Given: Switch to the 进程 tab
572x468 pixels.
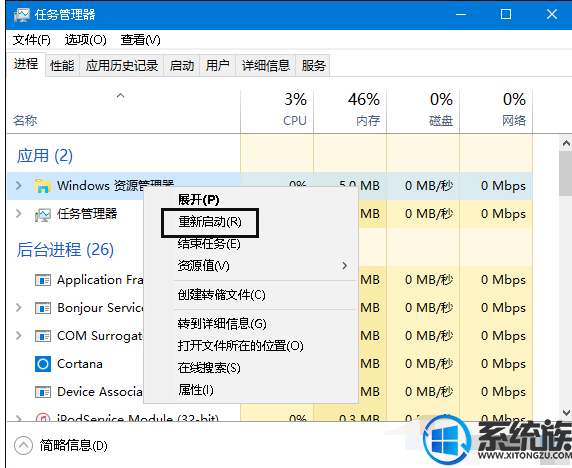Looking at the screenshot, I should [x=26, y=64].
